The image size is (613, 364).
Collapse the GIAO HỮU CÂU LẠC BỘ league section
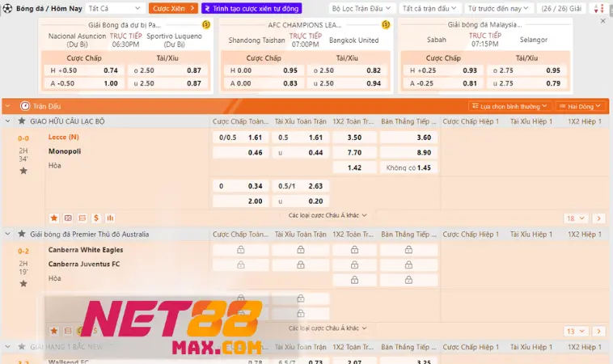[8, 121]
